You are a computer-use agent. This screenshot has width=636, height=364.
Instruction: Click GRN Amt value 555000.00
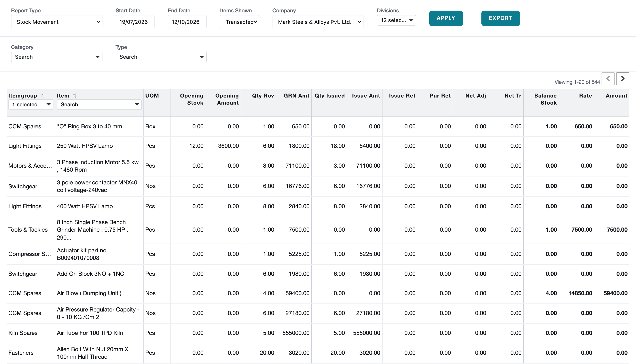296,333
